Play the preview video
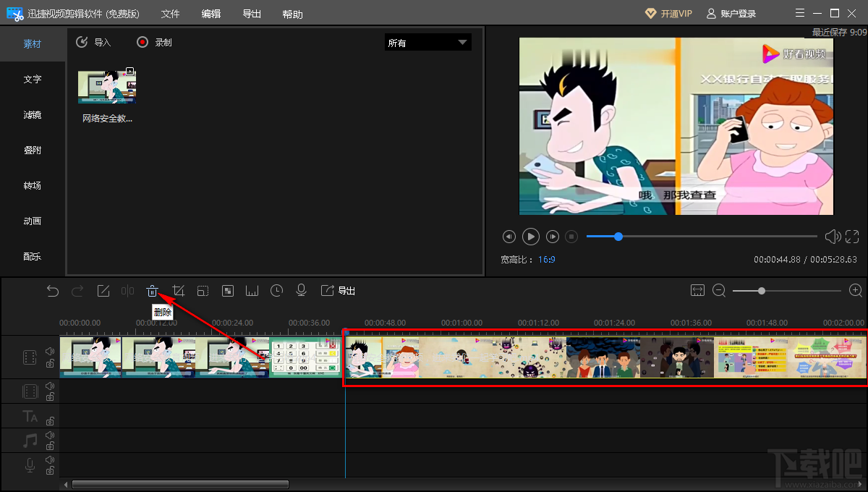 pyautogui.click(x=531, y=237)
